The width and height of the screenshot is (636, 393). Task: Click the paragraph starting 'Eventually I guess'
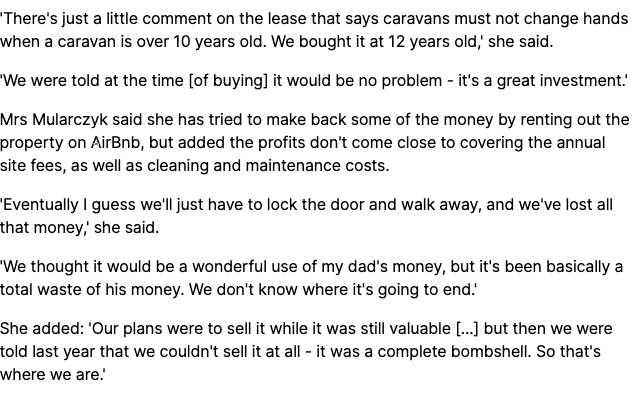click(306, 216)
